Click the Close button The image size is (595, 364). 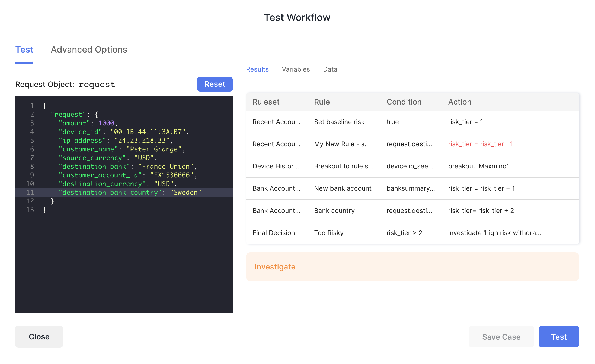[39, 337]
